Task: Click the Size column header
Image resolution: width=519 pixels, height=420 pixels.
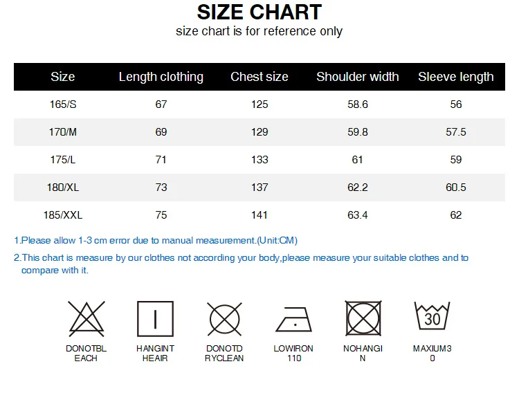Action: tap(62, 77)
